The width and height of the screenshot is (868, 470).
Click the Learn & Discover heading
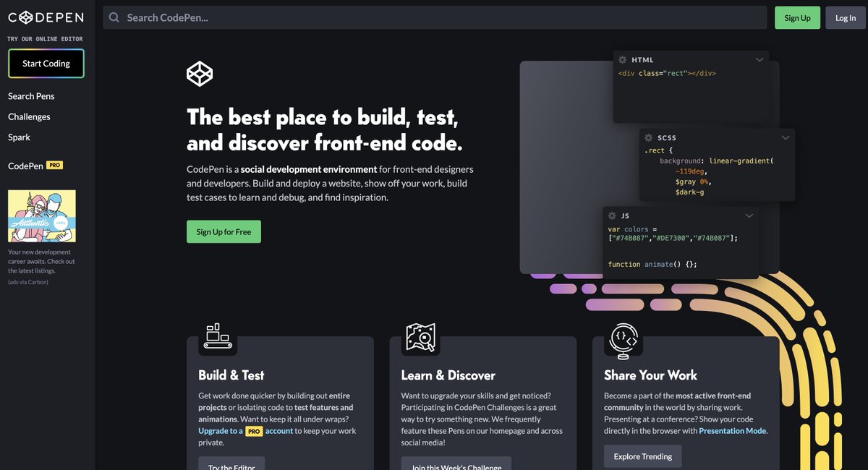448,375
